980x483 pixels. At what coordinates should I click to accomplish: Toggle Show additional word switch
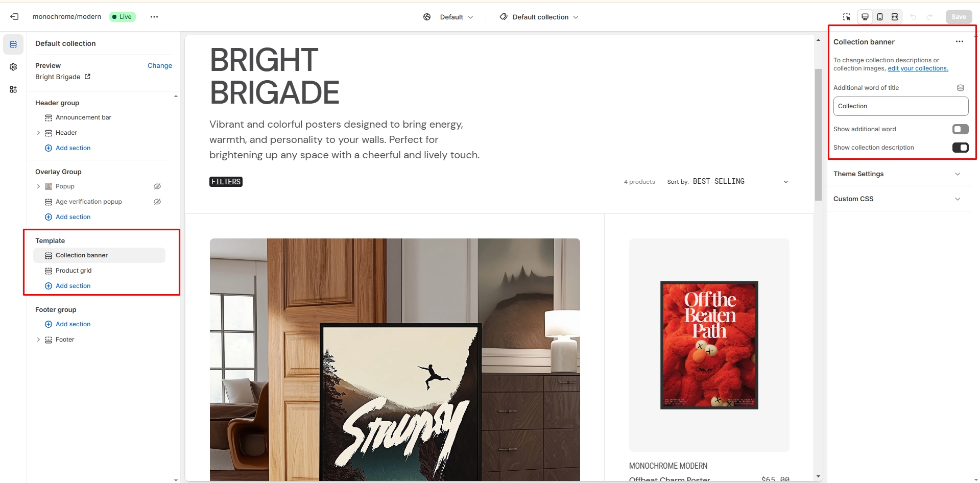tap(960, 129)
